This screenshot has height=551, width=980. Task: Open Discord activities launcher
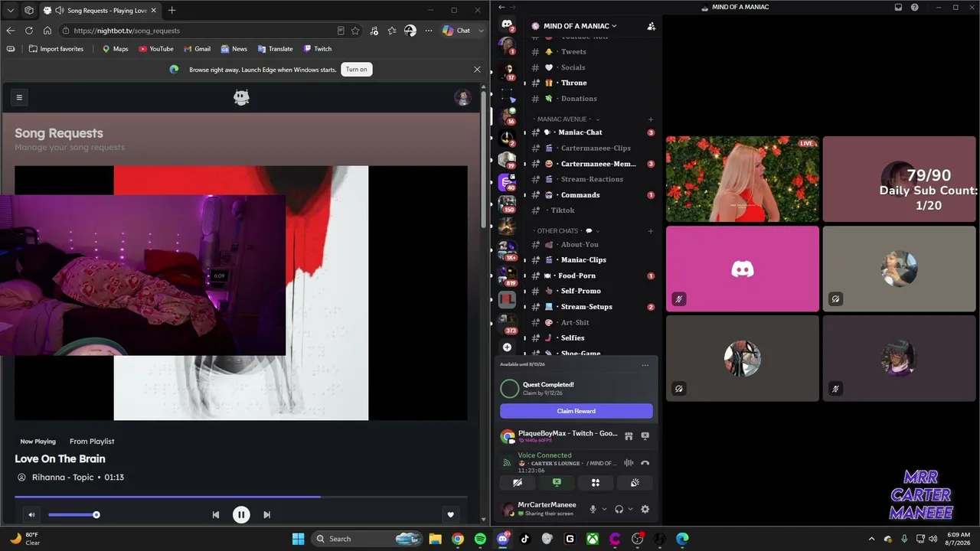(595, 483)
